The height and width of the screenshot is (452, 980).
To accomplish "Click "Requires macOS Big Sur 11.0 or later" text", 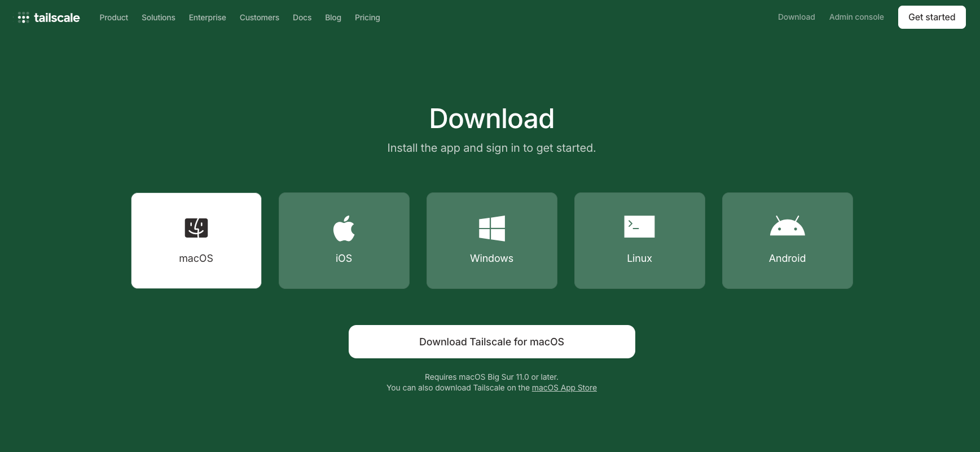I will click(x=491, y=377).
